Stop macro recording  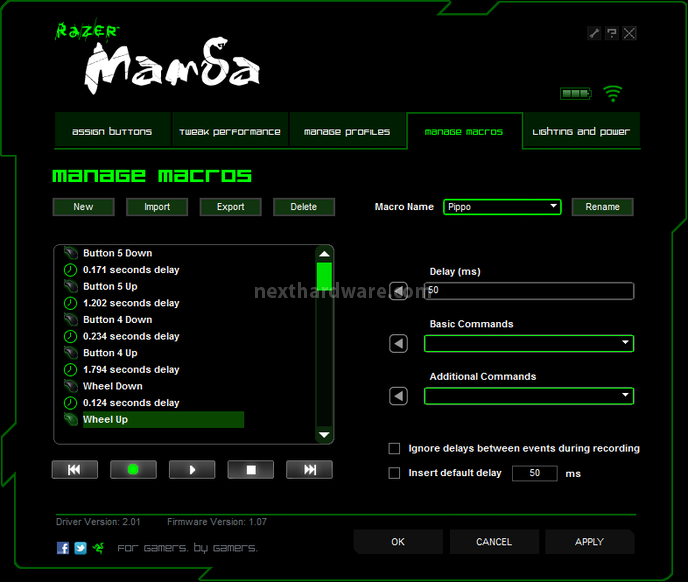(x=251, y=470)
